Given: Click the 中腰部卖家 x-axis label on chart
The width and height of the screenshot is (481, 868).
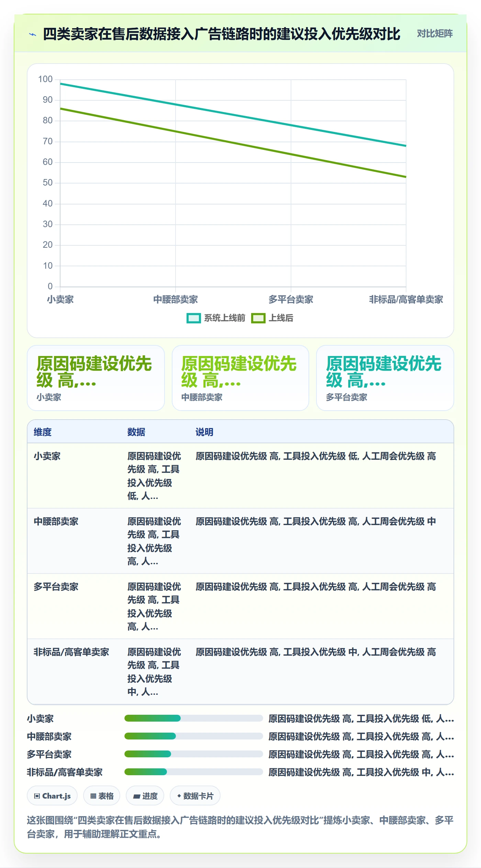Looking at the screenshot, I should coord(176,300).
